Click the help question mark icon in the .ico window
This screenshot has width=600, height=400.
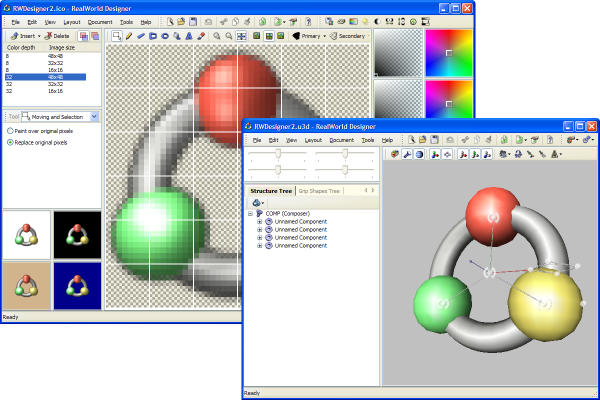[308, 22]
